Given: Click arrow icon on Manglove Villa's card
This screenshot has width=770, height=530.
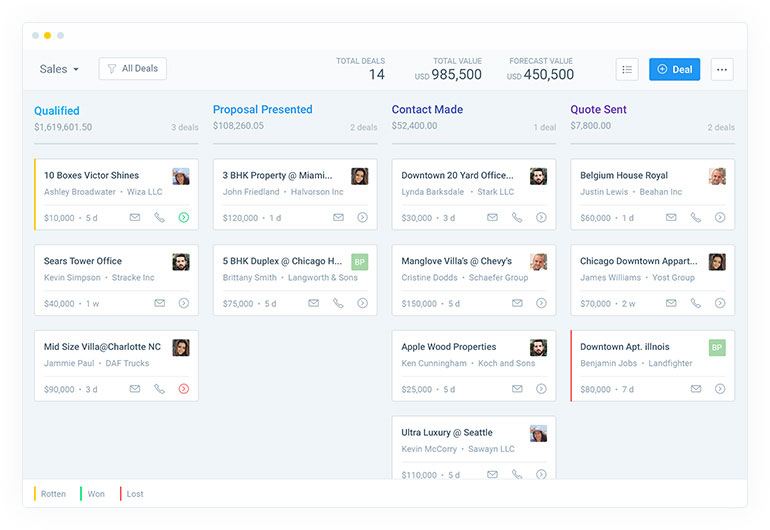Looking at the screenshot, I should [541, 303].
